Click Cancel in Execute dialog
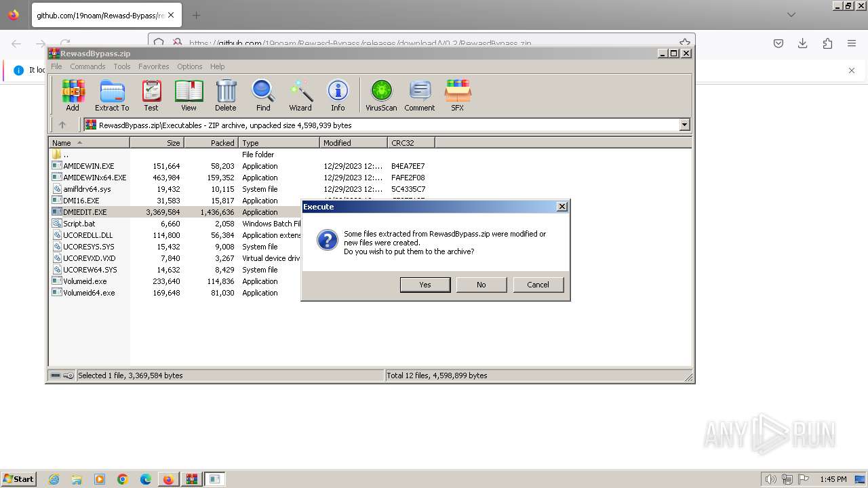Screen dimensions: 868x488 click(x=538, y=285)
